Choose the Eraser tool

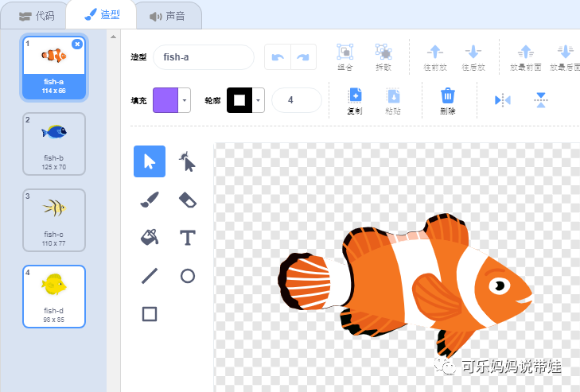pos(188,200)
